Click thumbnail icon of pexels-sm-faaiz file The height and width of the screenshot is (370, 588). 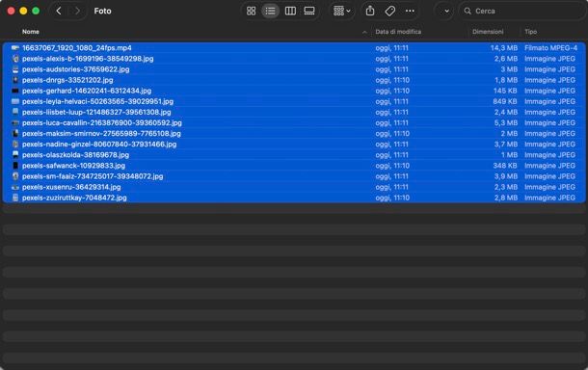(15, 175)
